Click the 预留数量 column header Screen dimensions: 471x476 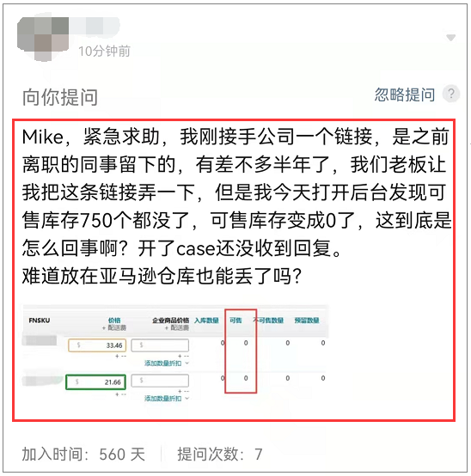tap(307, 320)
